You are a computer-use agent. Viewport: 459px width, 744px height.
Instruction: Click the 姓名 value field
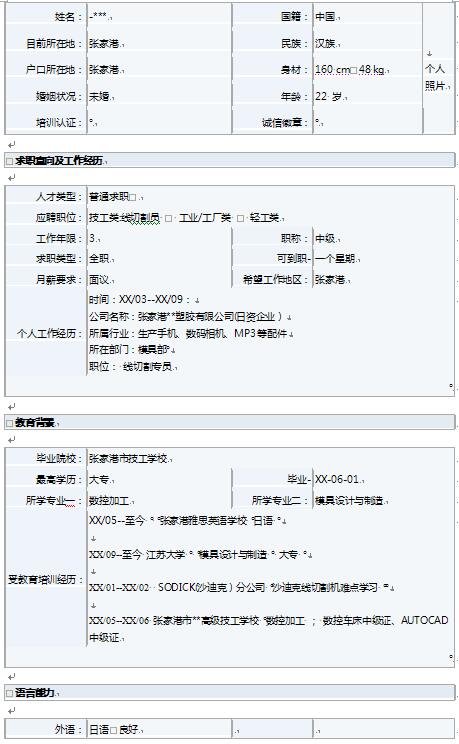pyautogui.click(x=159, y=17)
